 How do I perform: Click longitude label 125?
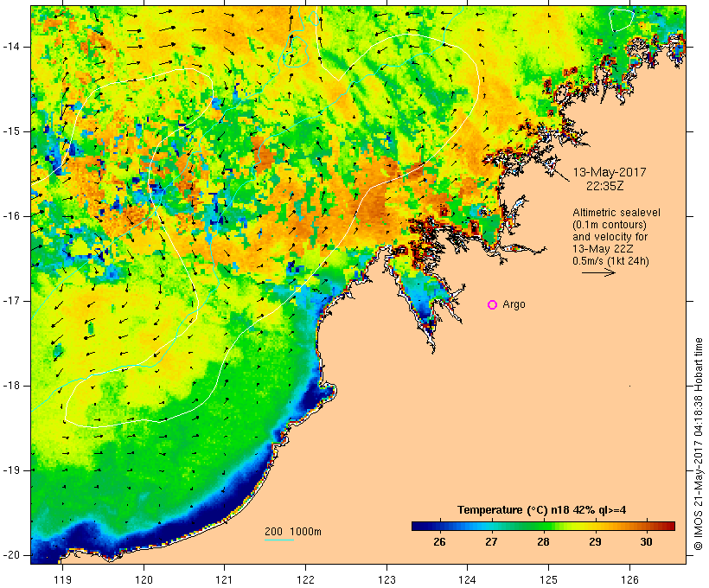[548, 579]
